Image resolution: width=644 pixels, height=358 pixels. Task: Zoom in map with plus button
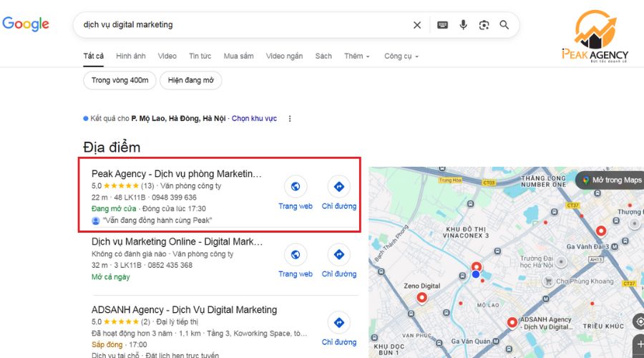pos(639,343)
